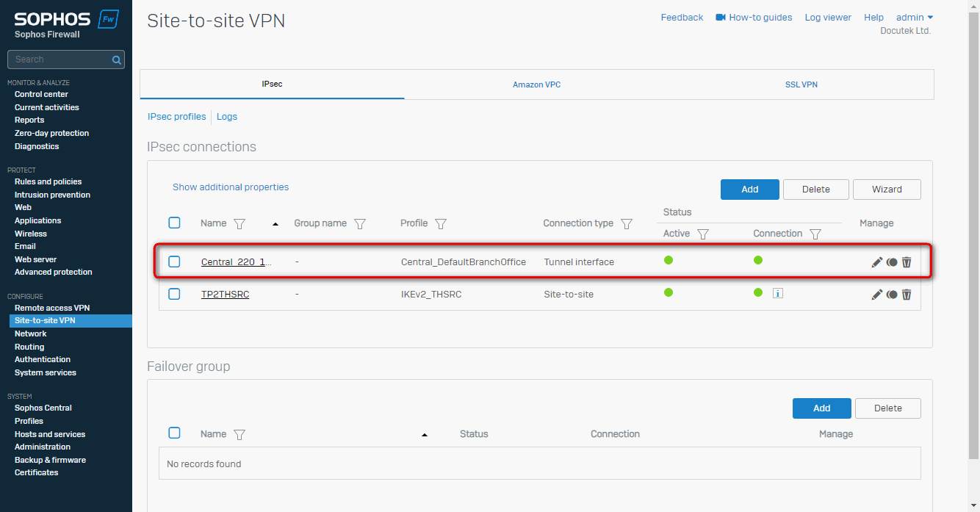Click the video camera icon beside How-to guides
Screen dimensions: 980x512
(x=721, y=18)
